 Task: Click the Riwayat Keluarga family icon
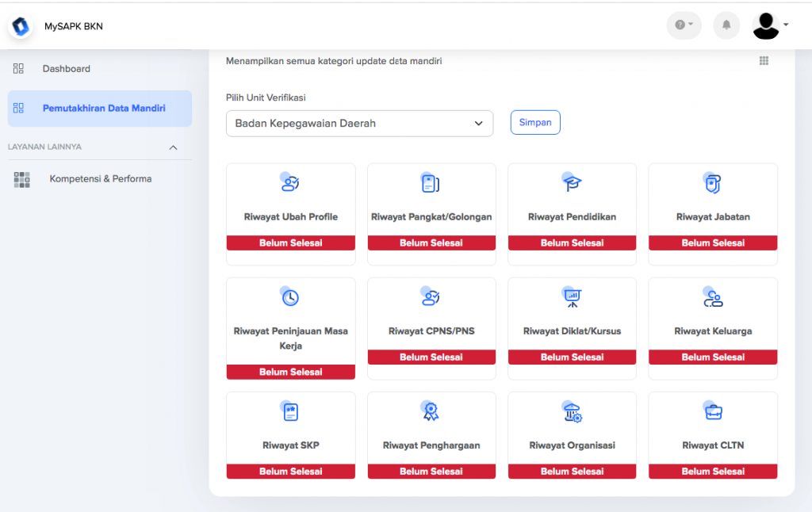(x=713, y=297)
